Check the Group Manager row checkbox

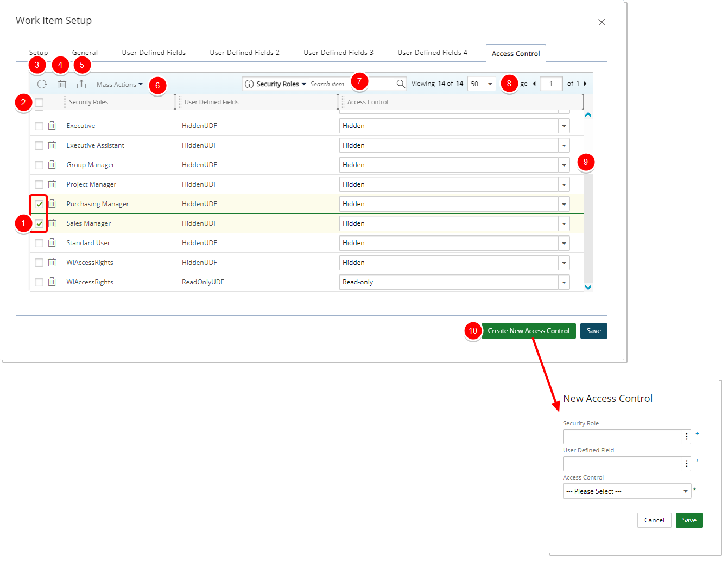click(39, 165)
